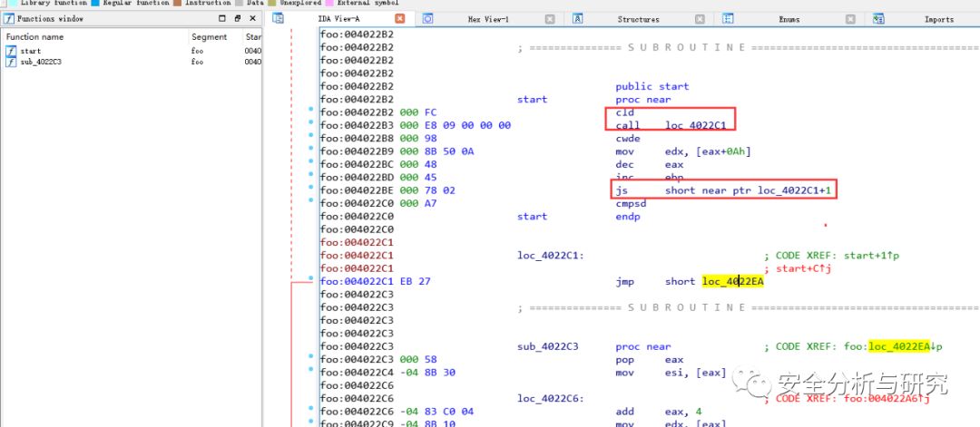Screen dimensions: 980x427
Task: Click label 'loc_4022C6:' in disassembly
Action: pyautogui.click(x=551, y=398)
